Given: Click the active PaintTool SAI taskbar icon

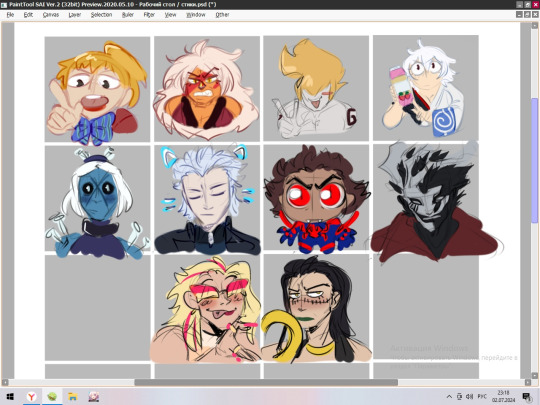Looking at the screenshot, I should coord(52,397).
